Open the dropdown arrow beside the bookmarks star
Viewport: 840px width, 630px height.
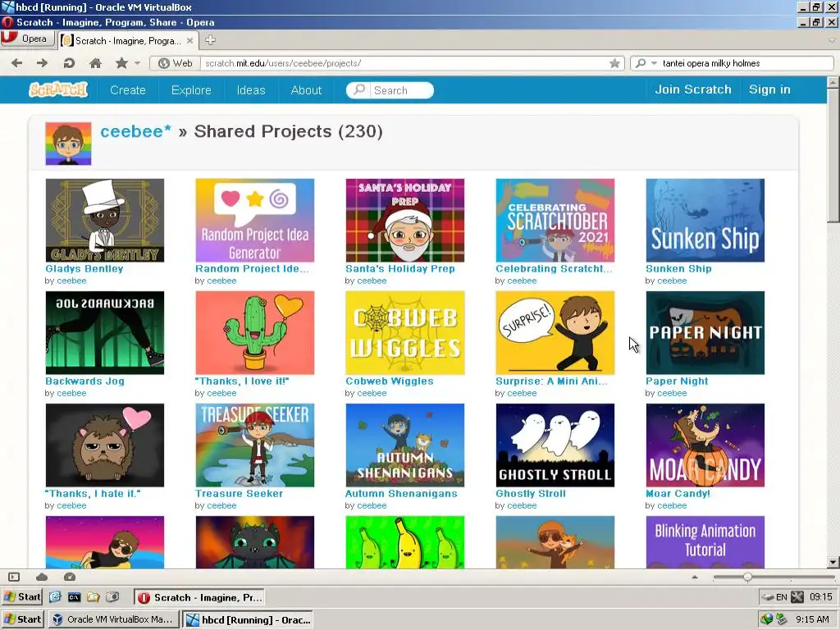[138, 63]
